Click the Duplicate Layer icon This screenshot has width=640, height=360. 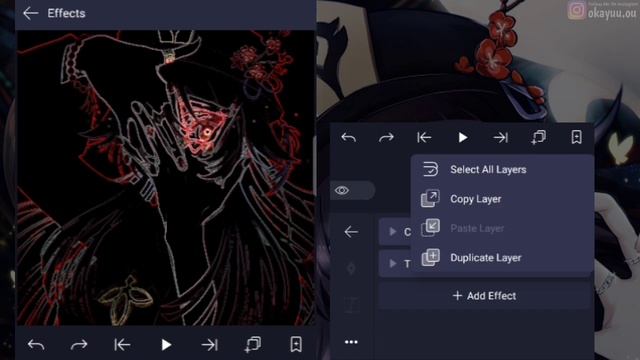coord(430,258)
